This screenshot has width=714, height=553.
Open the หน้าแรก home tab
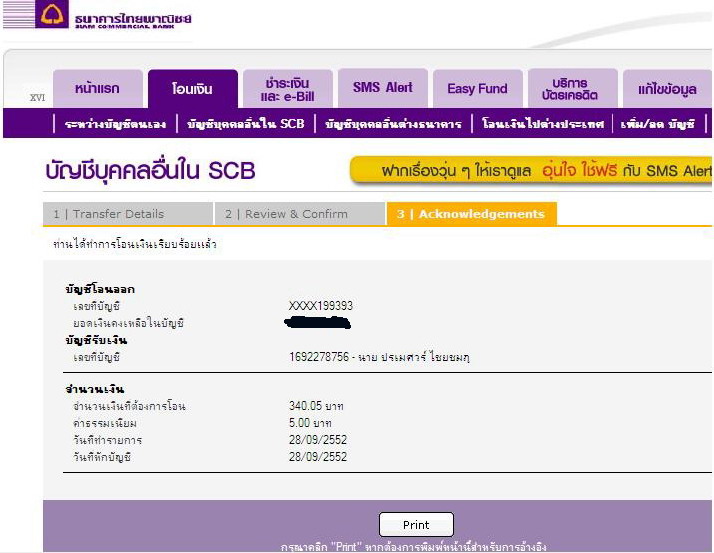point(97,88)
